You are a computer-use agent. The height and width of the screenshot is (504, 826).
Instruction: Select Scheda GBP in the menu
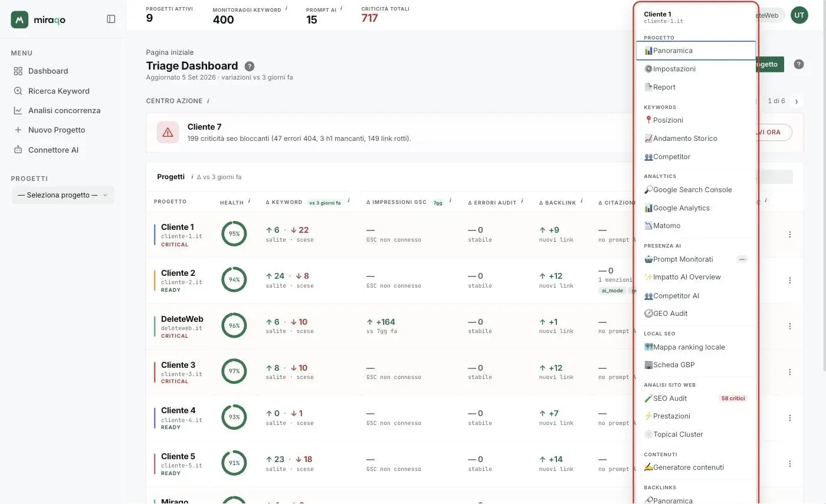click(x=696, y=365)
